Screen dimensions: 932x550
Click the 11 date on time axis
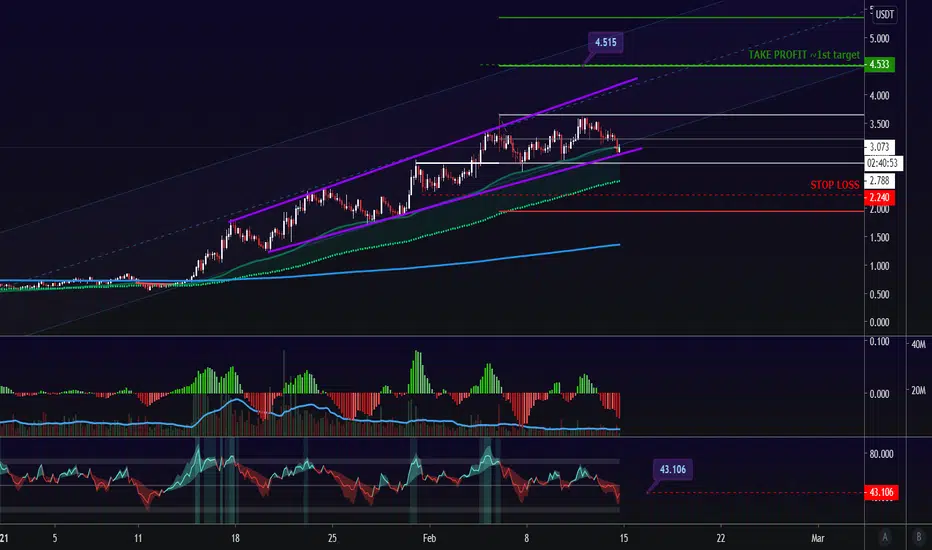(x=138, y=538)
